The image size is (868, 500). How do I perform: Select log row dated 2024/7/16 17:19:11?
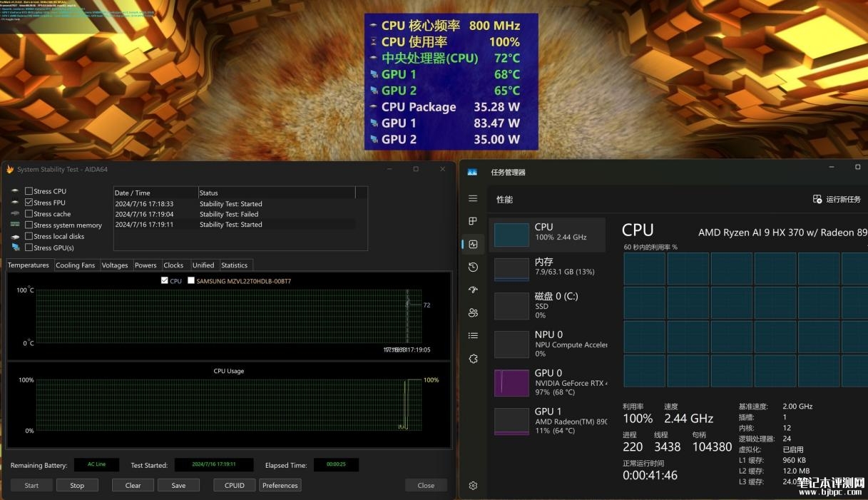[235, 225]
